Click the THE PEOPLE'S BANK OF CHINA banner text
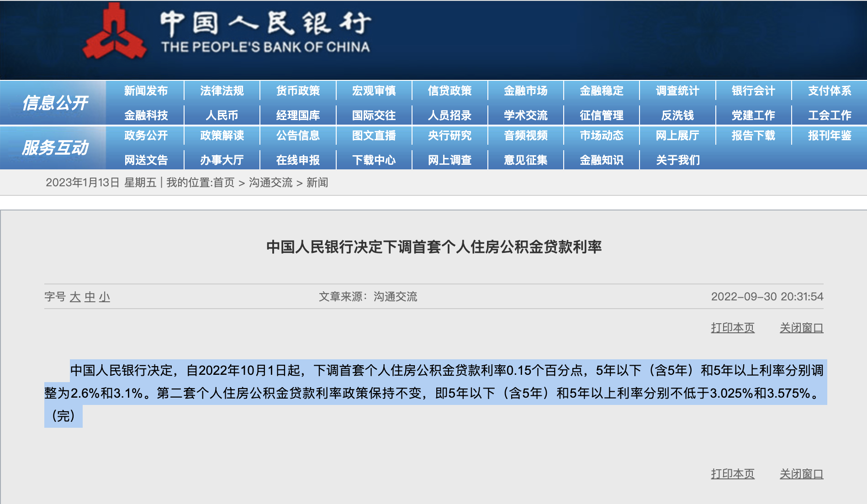The height and width of the screenshot is (504, 867). (265, 47)
